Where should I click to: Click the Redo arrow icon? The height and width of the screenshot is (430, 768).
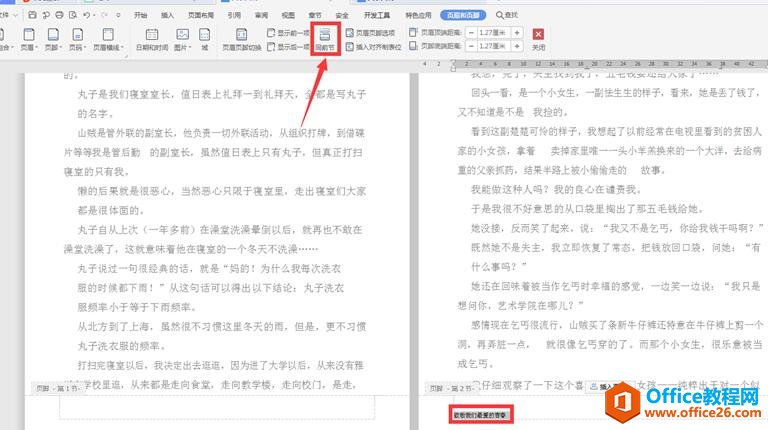pyautogui.click(x=104, y=15)
